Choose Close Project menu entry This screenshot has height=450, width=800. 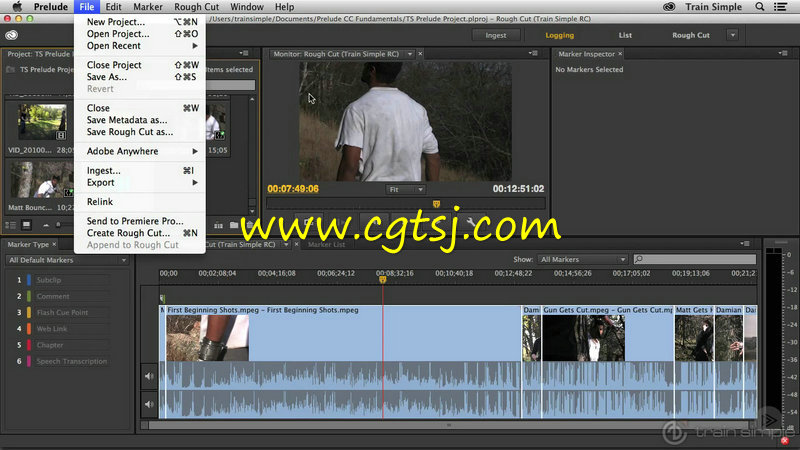tap(140, 65)
